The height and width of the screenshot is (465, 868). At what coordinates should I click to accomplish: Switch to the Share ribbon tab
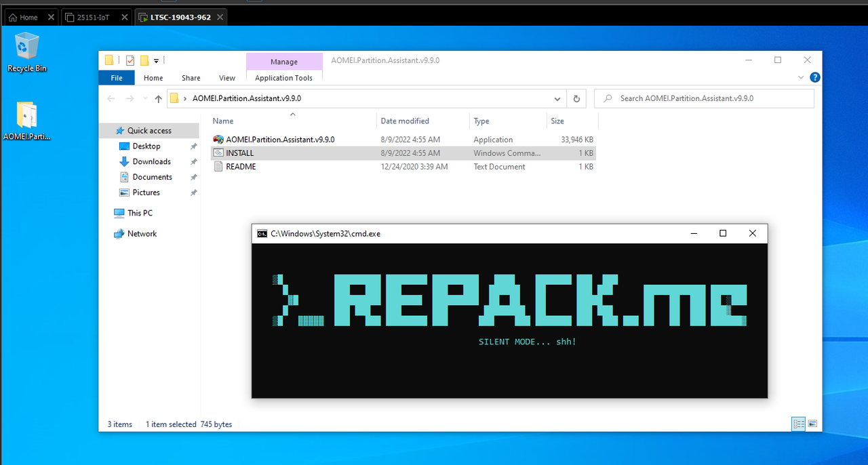pyautogui.click(x=191, y=78)
